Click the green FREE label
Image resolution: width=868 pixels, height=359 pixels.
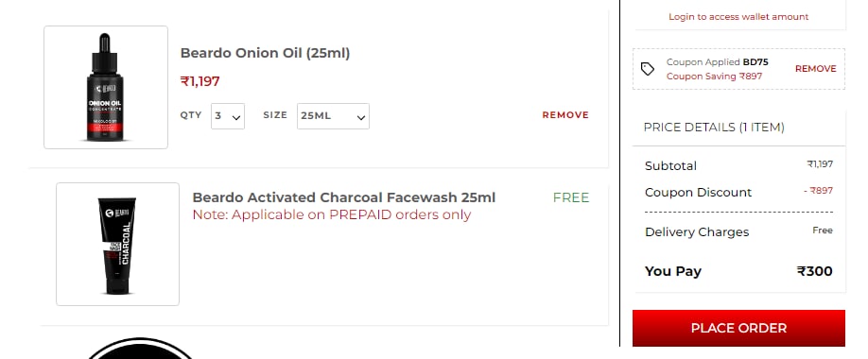tap(571, 198)
